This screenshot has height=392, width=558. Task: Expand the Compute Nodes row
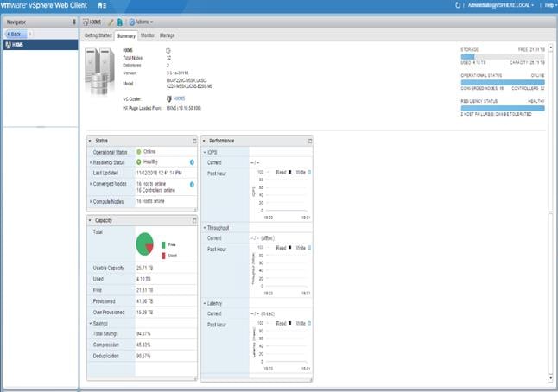(91, 202)
